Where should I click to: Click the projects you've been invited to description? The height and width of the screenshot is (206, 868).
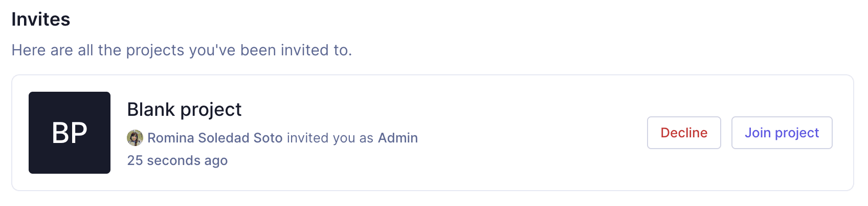pyautogui.click(x=182, y=50)
